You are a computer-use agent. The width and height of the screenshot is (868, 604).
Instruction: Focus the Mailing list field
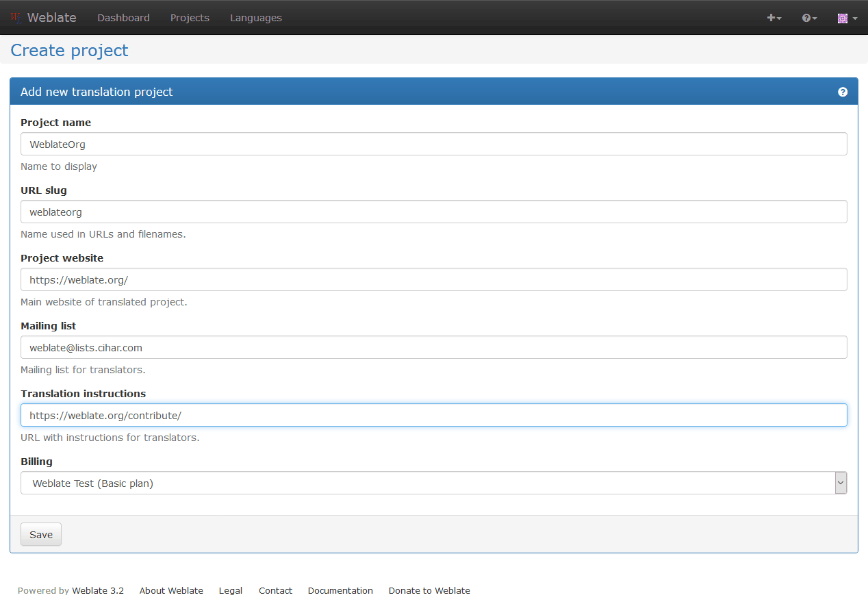pos(434,347)
